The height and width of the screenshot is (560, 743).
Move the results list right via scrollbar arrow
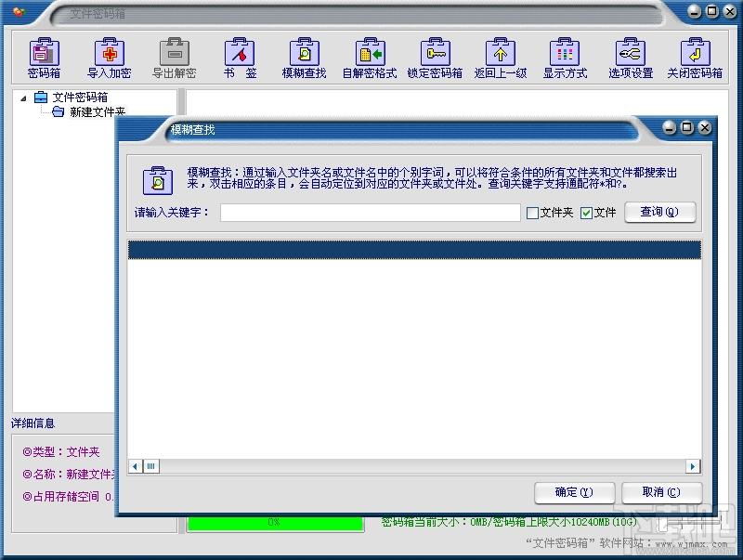click(692, 466)
